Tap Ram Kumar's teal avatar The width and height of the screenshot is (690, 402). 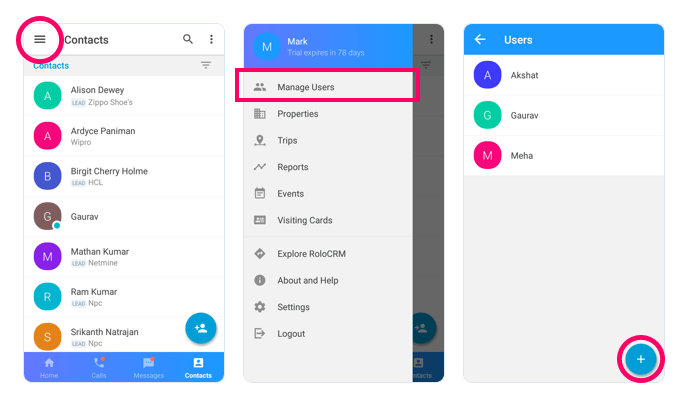click(48, 297)
